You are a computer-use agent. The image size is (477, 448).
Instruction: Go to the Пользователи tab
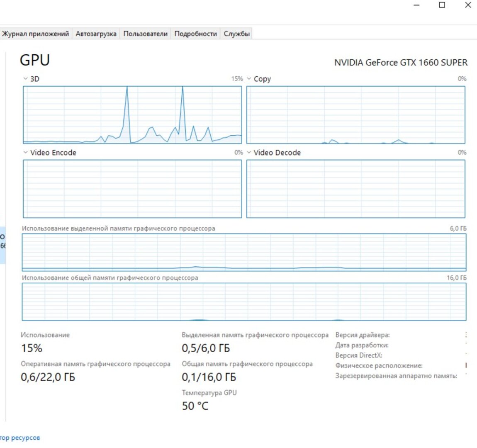(x=145, y=34)
